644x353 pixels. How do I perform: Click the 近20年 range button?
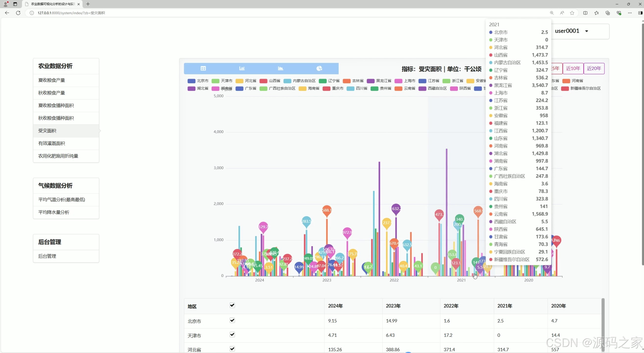[594, 68]
